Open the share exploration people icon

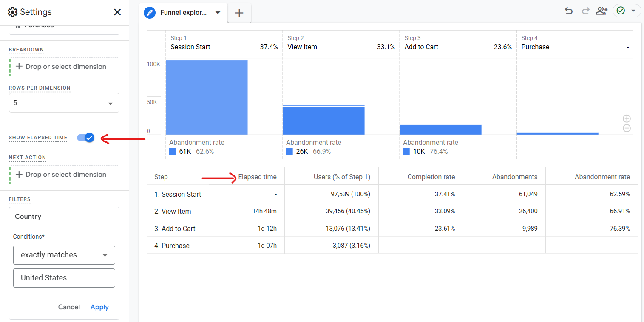(601, 11)
